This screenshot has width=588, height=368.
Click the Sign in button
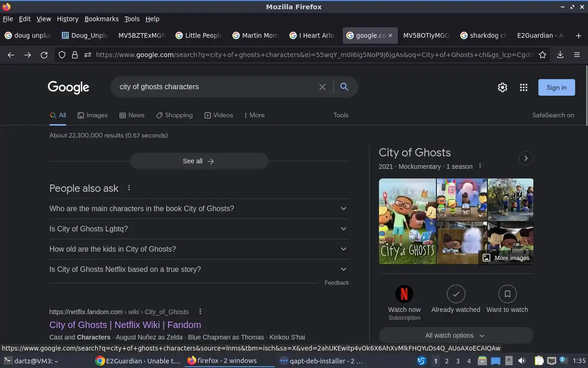point(556,87)
